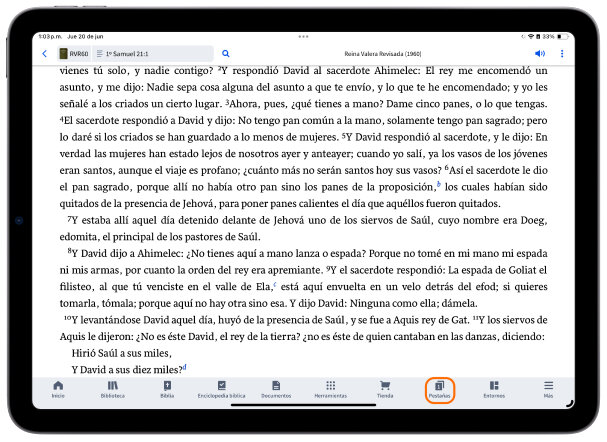The height and width of the screenshot is (442, 607).
Task: Tap the Wi-Fi icon in status bar
Action: click(531, 36)
